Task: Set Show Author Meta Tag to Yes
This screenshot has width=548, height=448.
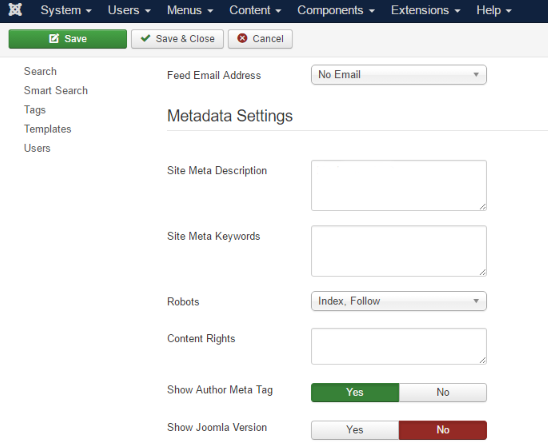Action: pos(355,392)
